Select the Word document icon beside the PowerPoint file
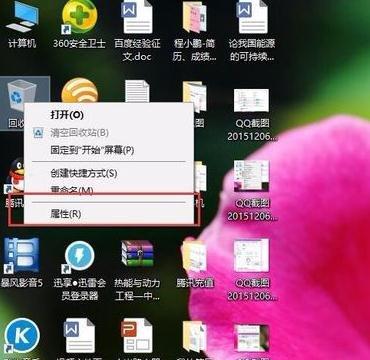The width and height of the screenshot is (370, 360). [x=79, y=336]
